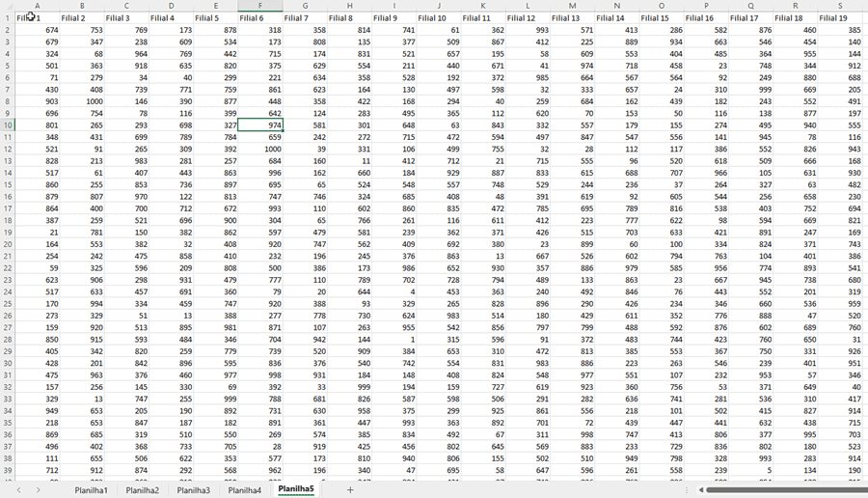Select cell F12 containing 1000

[260, 149]
